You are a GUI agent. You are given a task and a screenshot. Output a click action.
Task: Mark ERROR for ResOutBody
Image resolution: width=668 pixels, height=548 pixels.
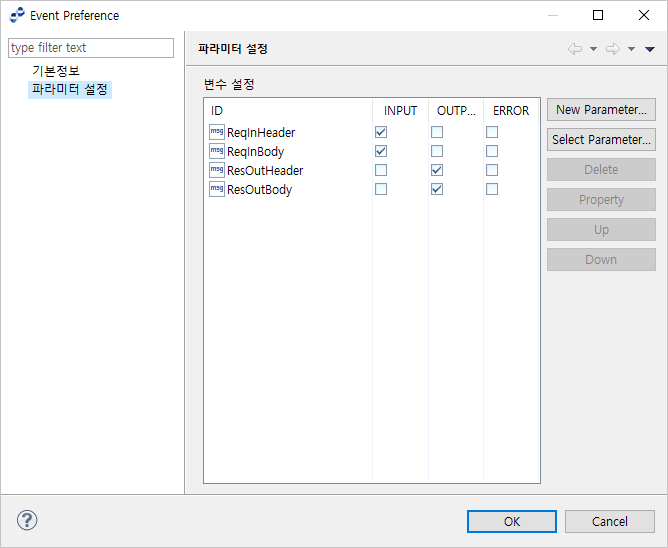[x=492, y=189]
